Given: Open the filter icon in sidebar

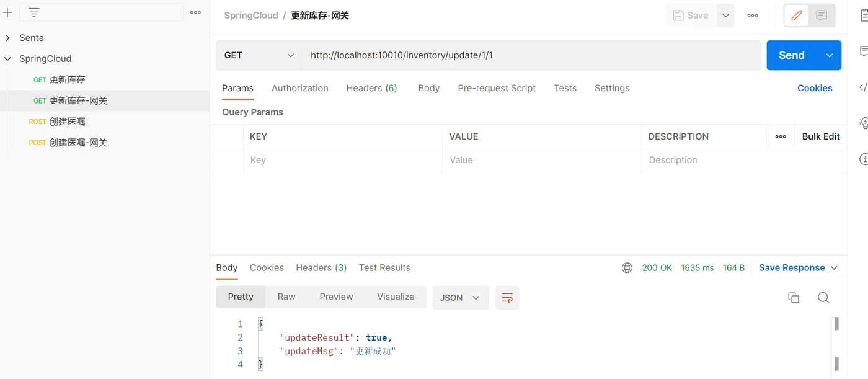Looking at the screenshot, I should [34, 12].
